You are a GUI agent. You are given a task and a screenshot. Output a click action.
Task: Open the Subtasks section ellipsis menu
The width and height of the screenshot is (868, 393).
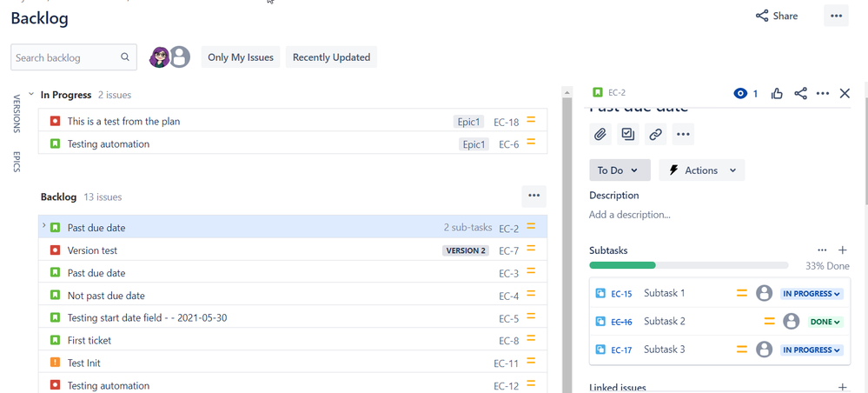tap(823, 250)
